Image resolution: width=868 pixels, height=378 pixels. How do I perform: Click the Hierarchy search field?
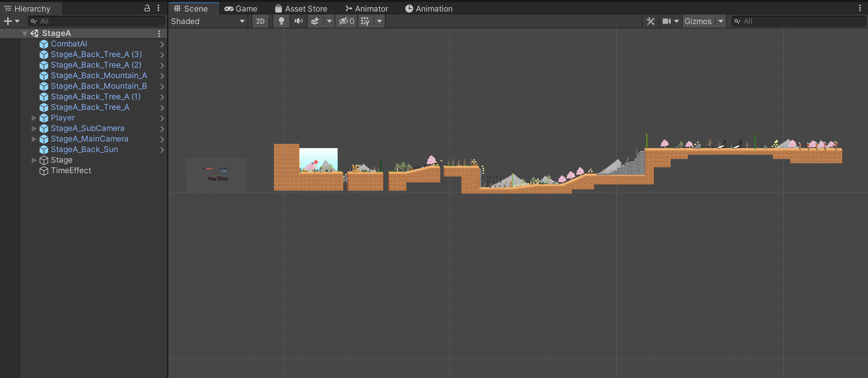click(101, 21)
